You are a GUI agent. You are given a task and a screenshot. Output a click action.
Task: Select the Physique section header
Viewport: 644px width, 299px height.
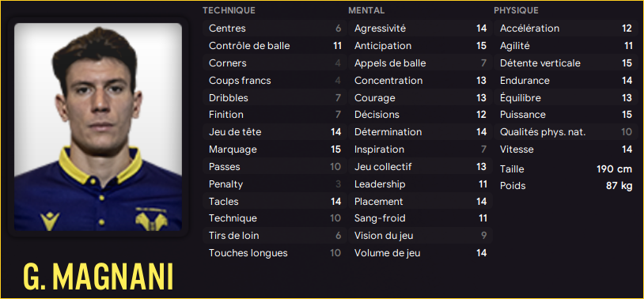(x=516, y=11)
